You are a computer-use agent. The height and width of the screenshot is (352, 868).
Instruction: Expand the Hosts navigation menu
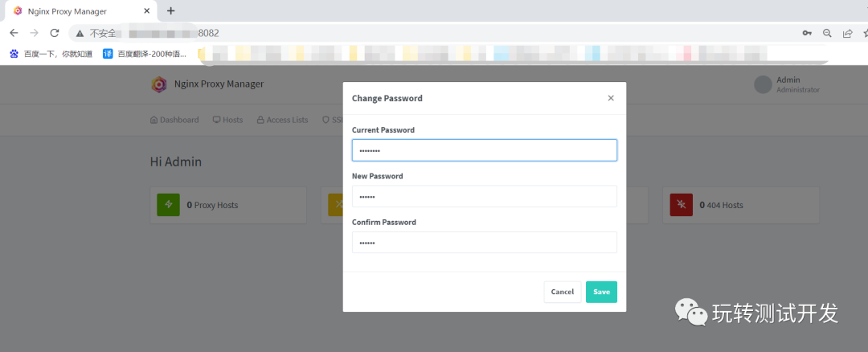[227, 120]
